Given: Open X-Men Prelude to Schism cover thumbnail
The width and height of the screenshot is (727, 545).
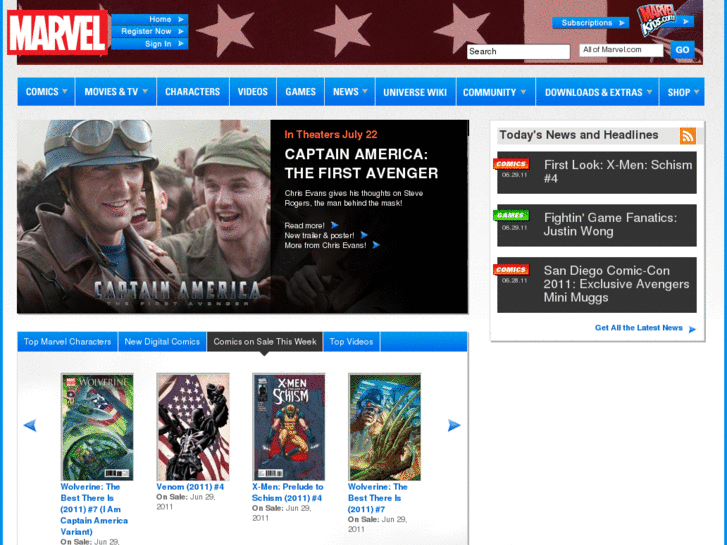Looking at the screenshot, I should [289, 427].
